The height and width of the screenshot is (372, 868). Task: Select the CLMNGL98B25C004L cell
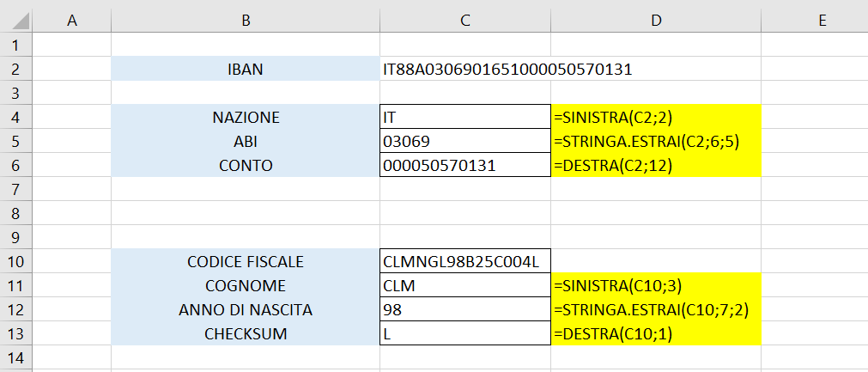click(465, 260)
